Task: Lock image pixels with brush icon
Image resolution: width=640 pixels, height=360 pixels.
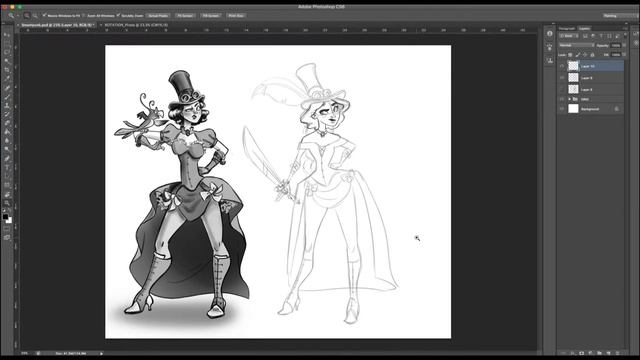Action: click(578, 55)
